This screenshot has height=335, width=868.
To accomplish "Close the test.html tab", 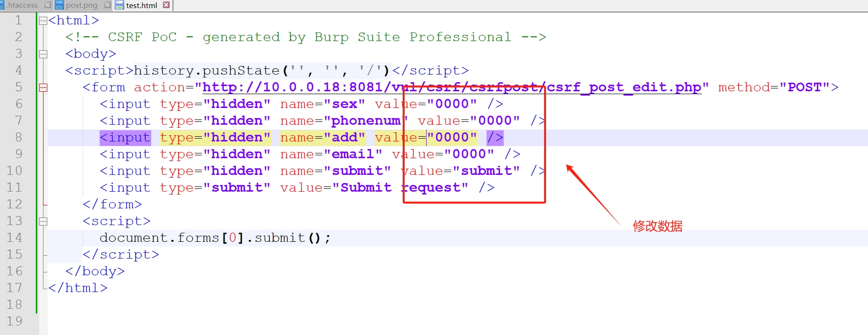I will 166,5.
